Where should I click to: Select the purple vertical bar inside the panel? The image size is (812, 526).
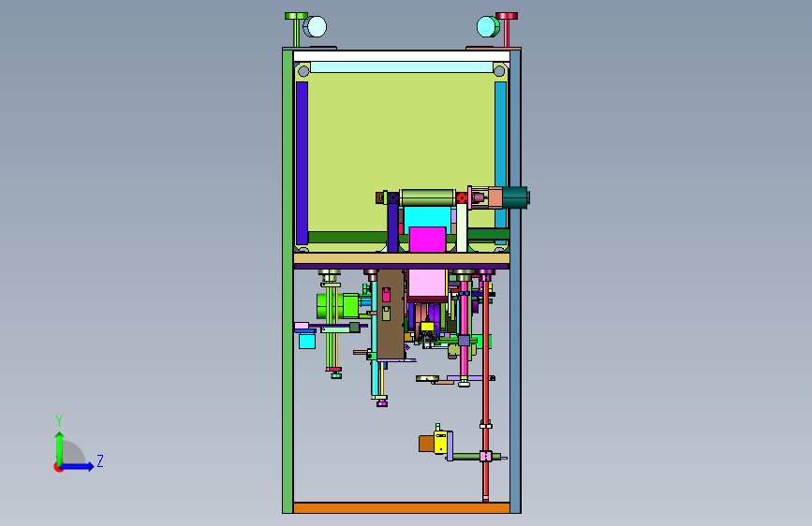pos(302,163)
